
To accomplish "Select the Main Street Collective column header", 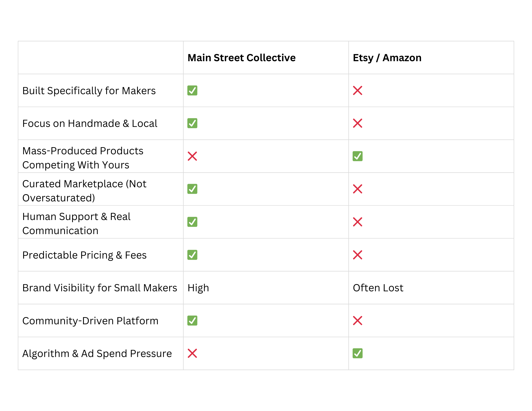I will click(x=241, y=58).
